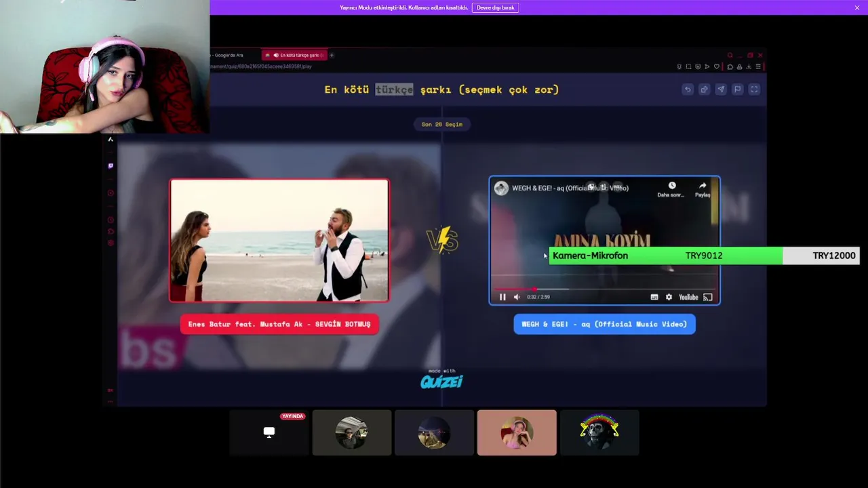Click the webcam overlay of the streamer
868x488 pixels.
(x=104, y=66)
